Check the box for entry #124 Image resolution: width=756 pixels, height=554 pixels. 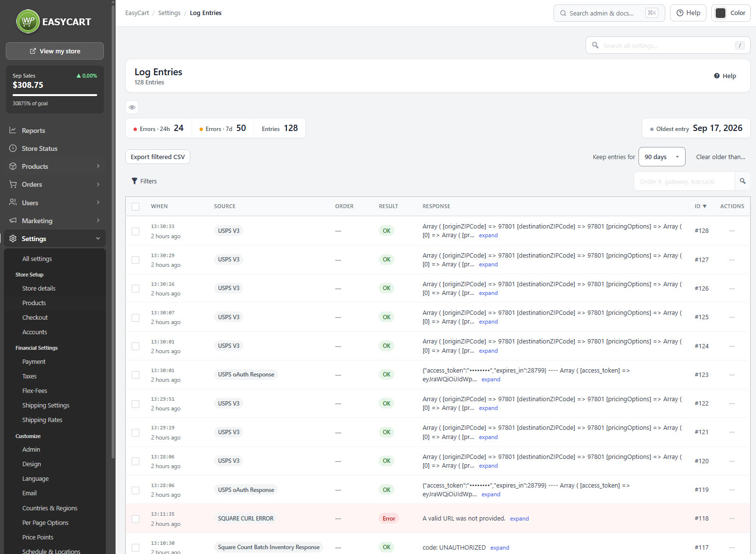tap(135, 346)
